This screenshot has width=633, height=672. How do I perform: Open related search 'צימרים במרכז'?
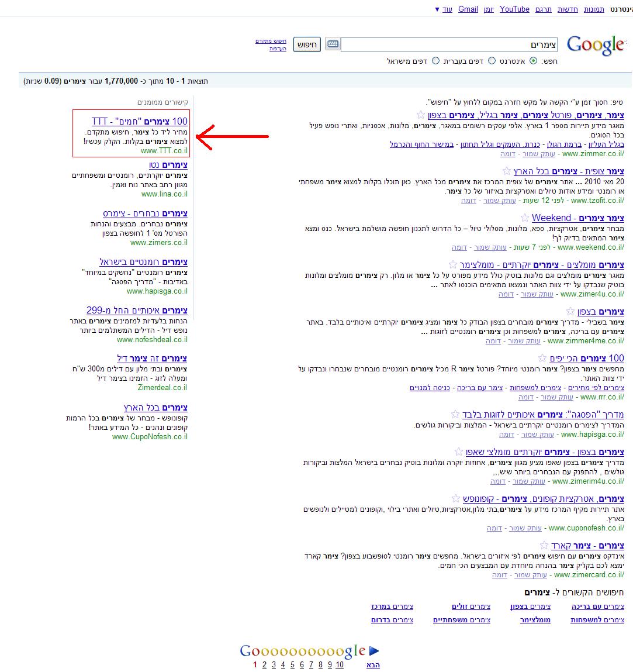[392, 606]
